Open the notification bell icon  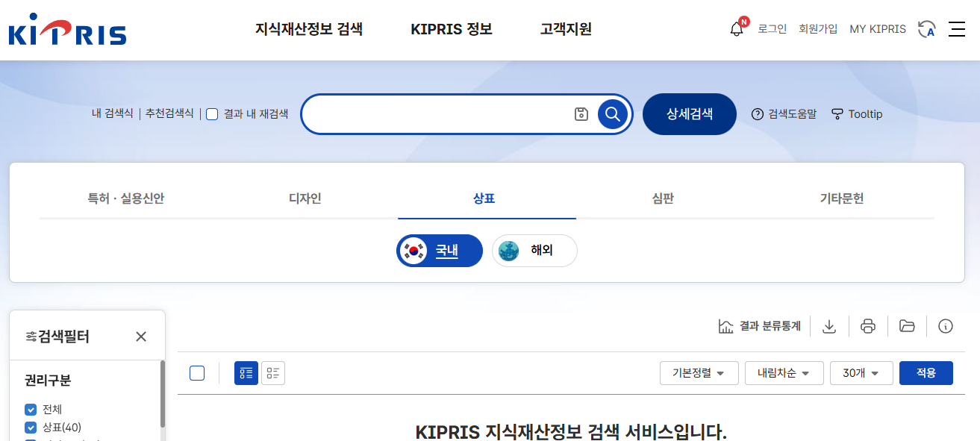pyautogui.click(x=737, y=29)
